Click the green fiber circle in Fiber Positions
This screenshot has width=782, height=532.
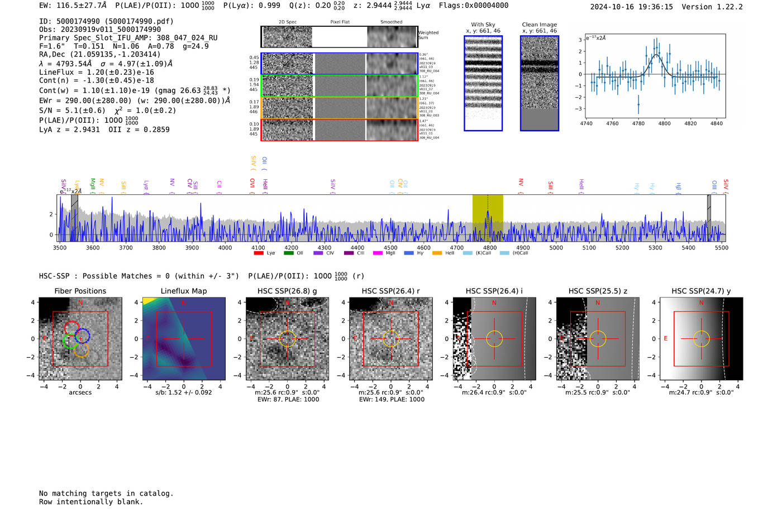coord(70,342)
